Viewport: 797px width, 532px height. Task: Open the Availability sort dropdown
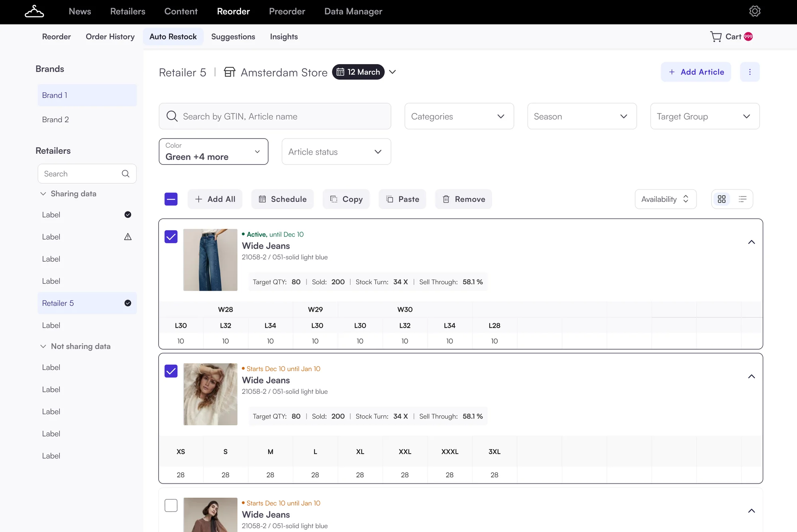(665, 199)
